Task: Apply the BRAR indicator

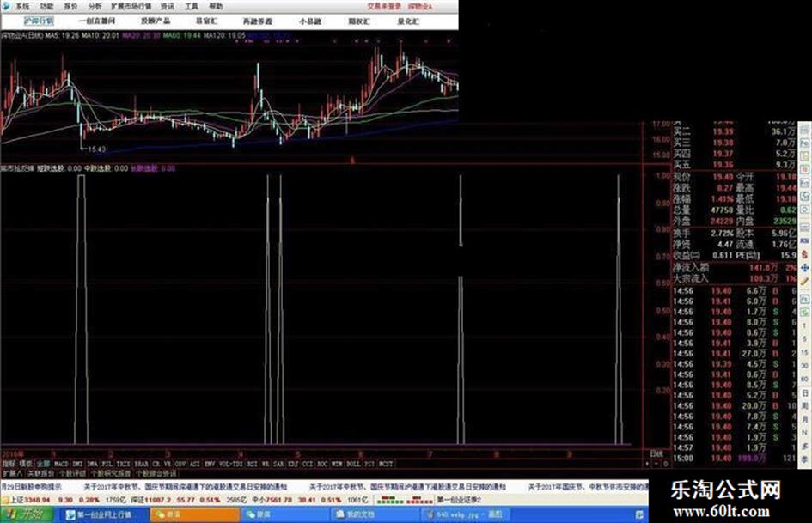Action: click(x=141, y=464)
